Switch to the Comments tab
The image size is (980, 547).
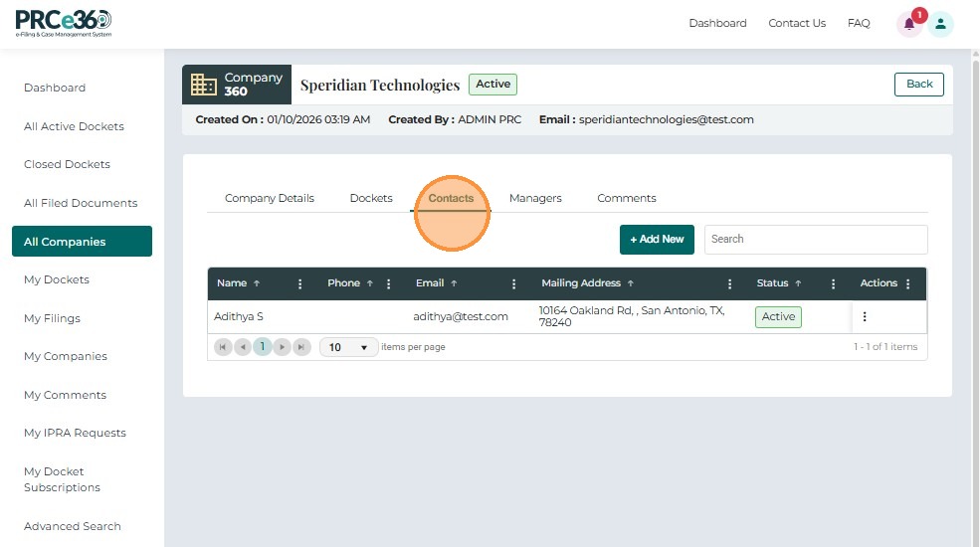(x=626, y=199)
